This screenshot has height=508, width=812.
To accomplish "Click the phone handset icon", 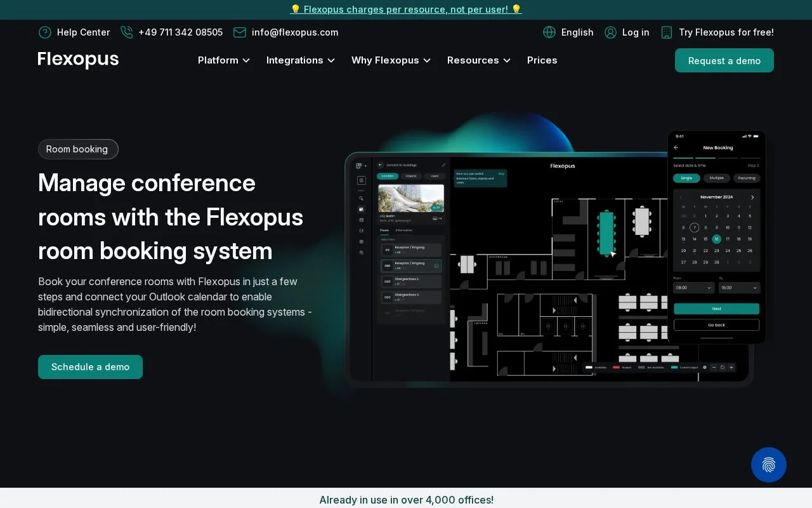I will pyautogui.click(x=126, y=32).
